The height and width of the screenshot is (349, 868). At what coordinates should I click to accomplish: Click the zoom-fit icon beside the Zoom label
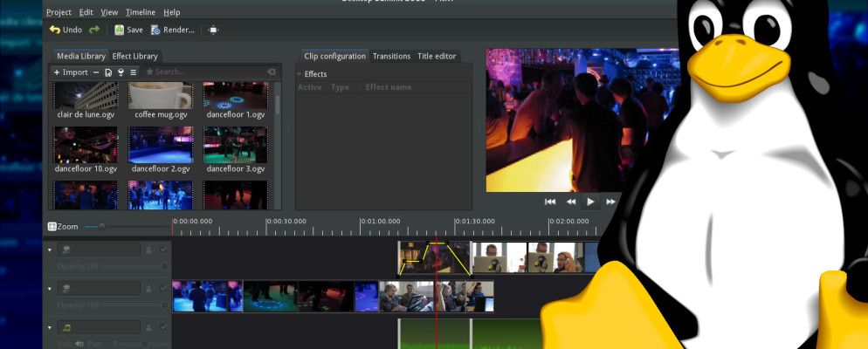[52, 227]
